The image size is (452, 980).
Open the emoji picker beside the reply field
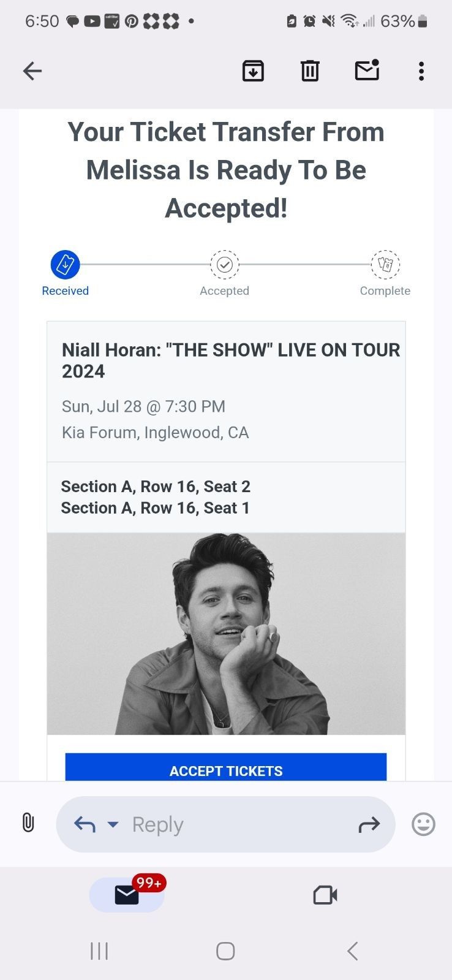[x=423, y=824]
